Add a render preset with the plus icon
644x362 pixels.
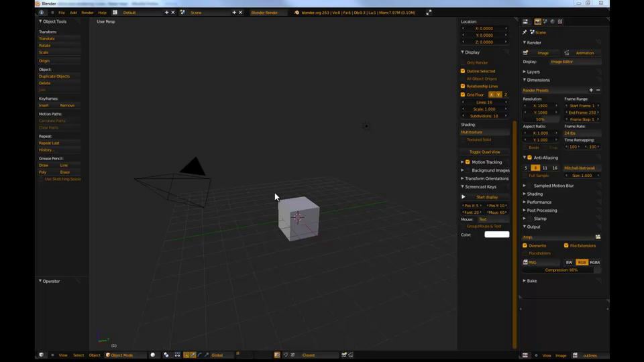(591, 90)
